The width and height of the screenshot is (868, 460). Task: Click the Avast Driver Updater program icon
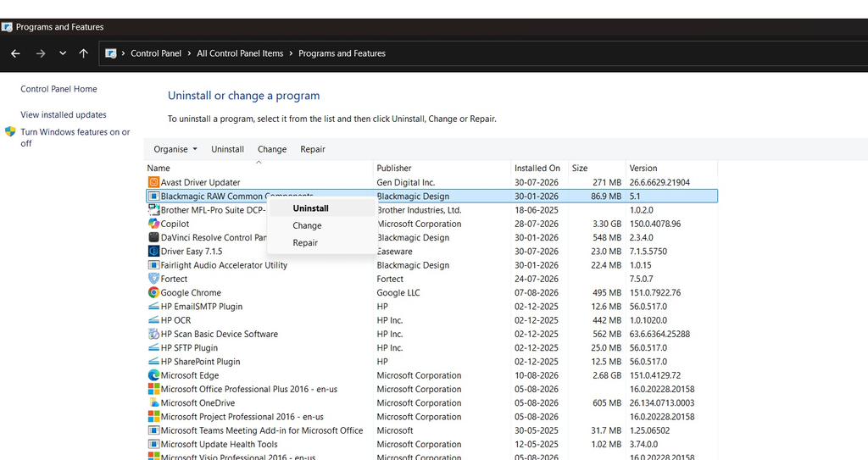[x=154, y=182]
